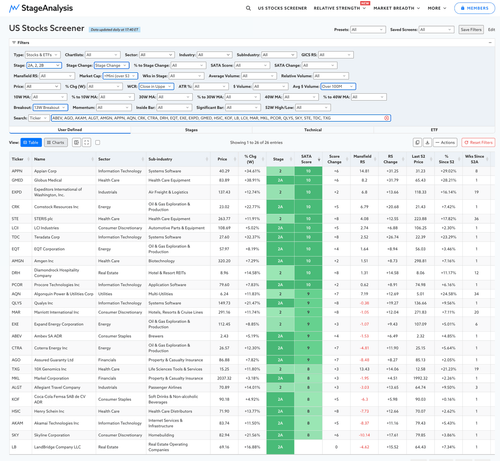The image size is (500, 461).
Task: Open the Stages tab
Action: (x=191, y=130)
